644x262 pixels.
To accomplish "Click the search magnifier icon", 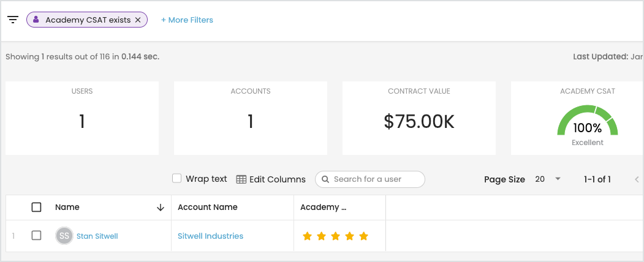I will pos(325,179).
